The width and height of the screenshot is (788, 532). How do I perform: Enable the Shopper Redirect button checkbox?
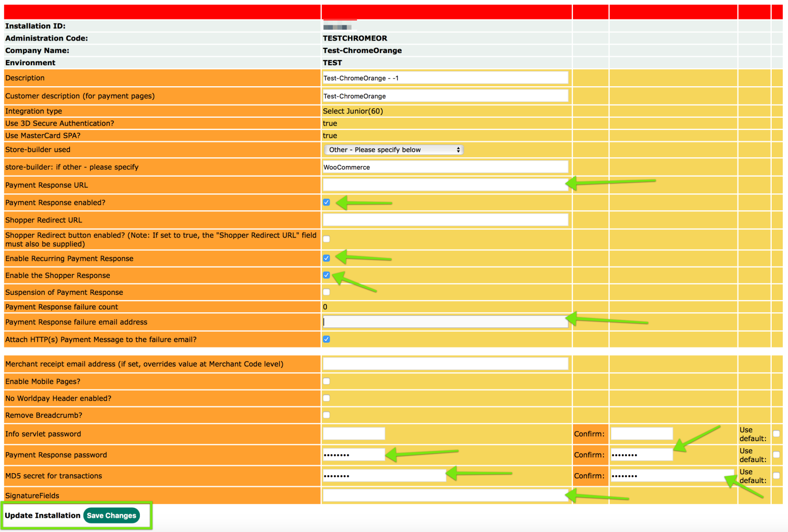coord(326,239)
